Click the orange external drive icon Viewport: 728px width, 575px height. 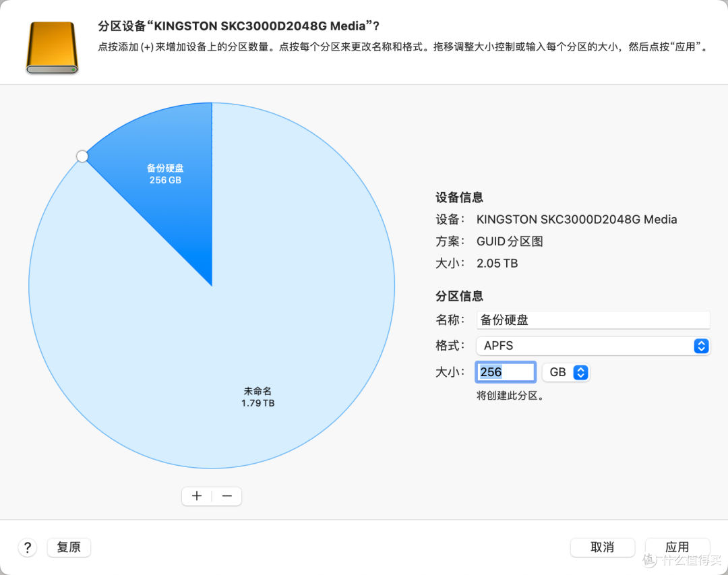pyautogui.click(x=52, y=46)
